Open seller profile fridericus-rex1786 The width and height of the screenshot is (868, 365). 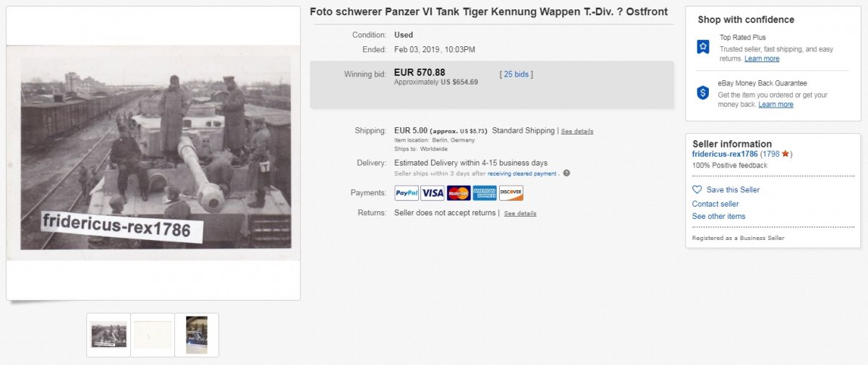725,154
